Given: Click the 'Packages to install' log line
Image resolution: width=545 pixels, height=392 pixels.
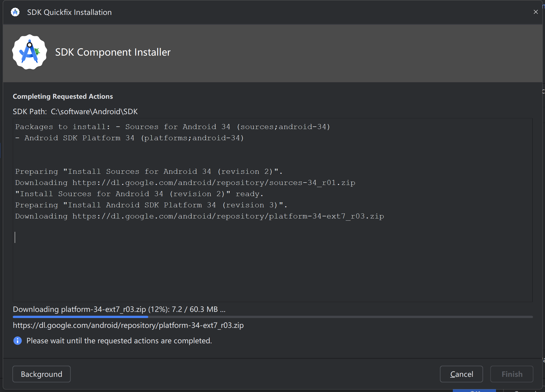Looking at the screenshot, I should (x=173, y=127).
